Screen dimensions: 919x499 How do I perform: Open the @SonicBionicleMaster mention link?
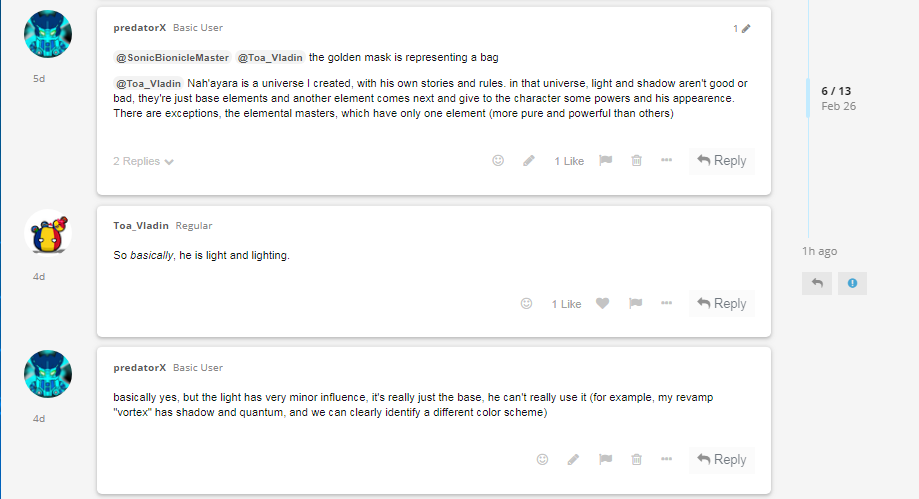click(x=172, y=57)
